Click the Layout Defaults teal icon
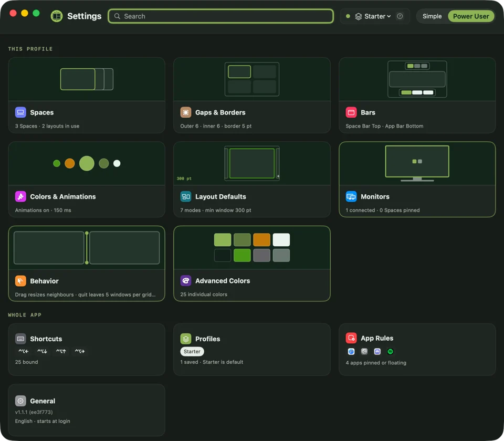Screen dimensions: 504x441 (186, 196)
